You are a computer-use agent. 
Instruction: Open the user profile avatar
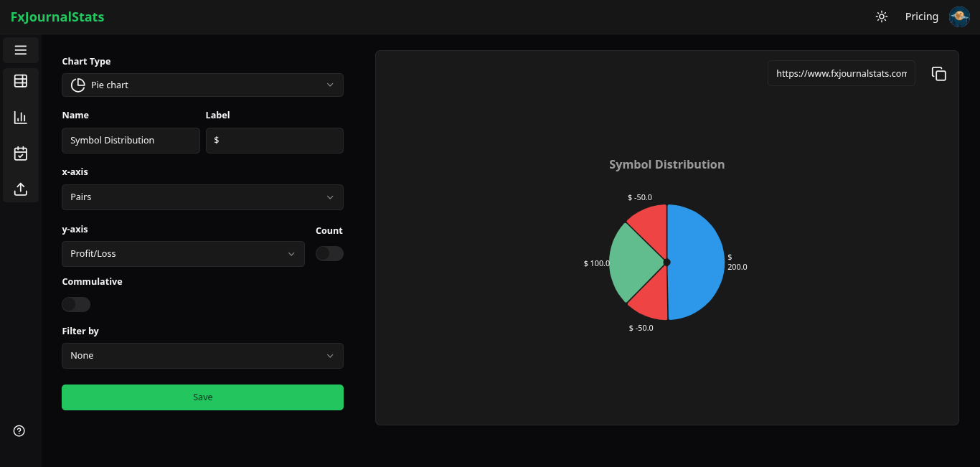point(959,16)
